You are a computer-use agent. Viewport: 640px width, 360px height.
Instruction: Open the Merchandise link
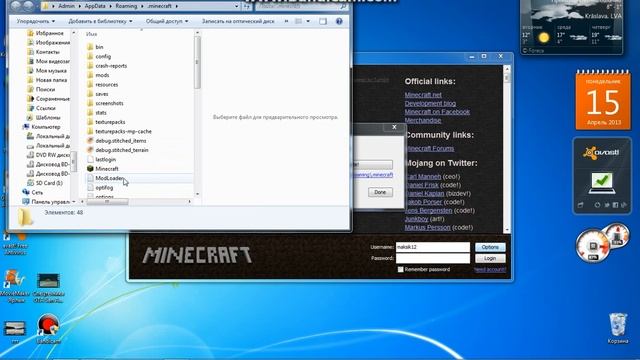(423, 120)
